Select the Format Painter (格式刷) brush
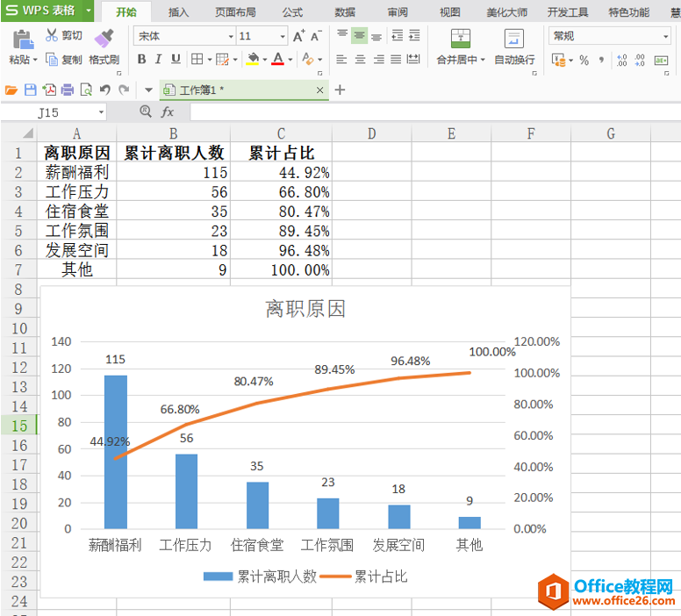 [x=104, y=39]
